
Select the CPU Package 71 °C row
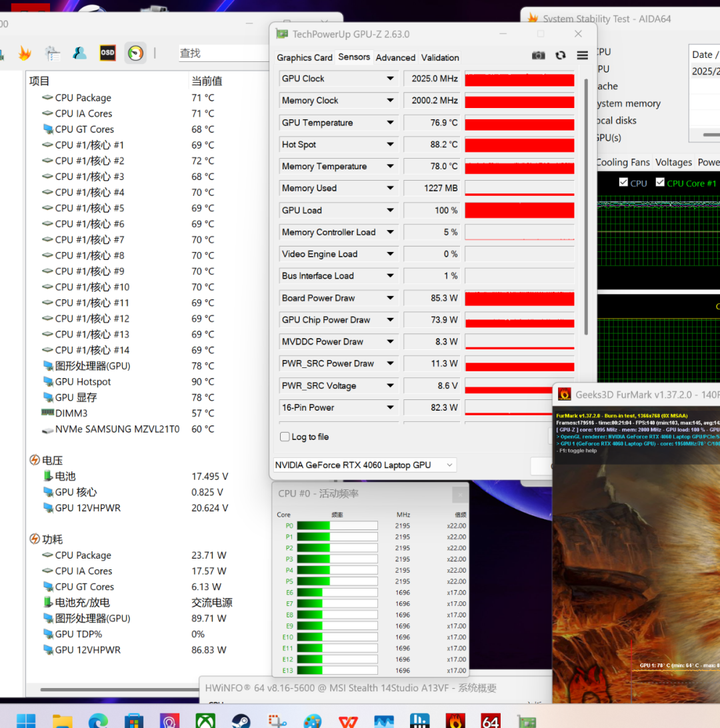coord(130,98)
